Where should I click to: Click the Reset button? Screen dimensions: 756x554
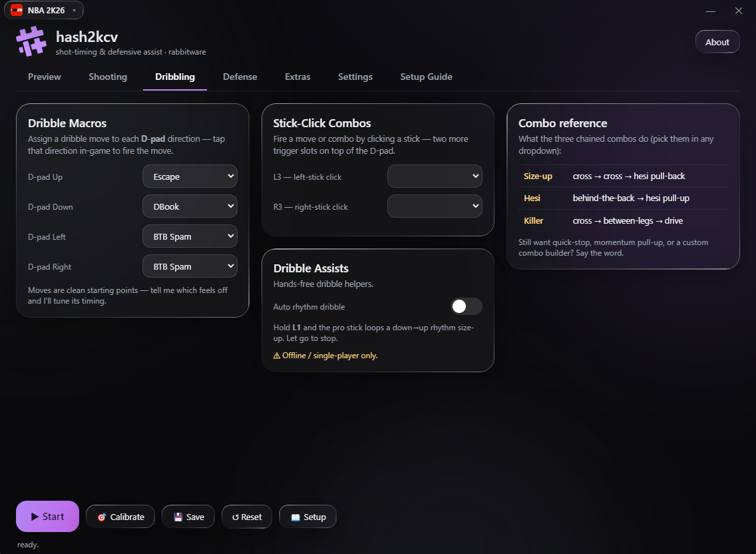247,517
